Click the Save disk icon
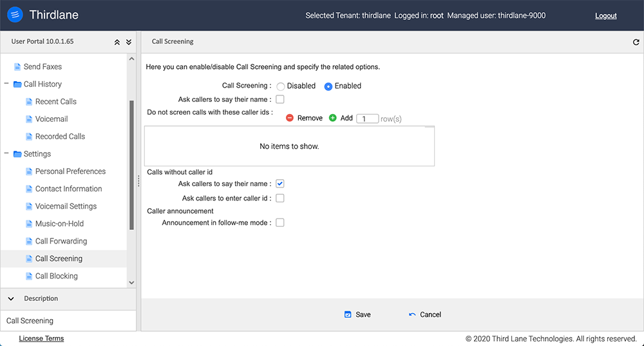 [x=348, y=314]
